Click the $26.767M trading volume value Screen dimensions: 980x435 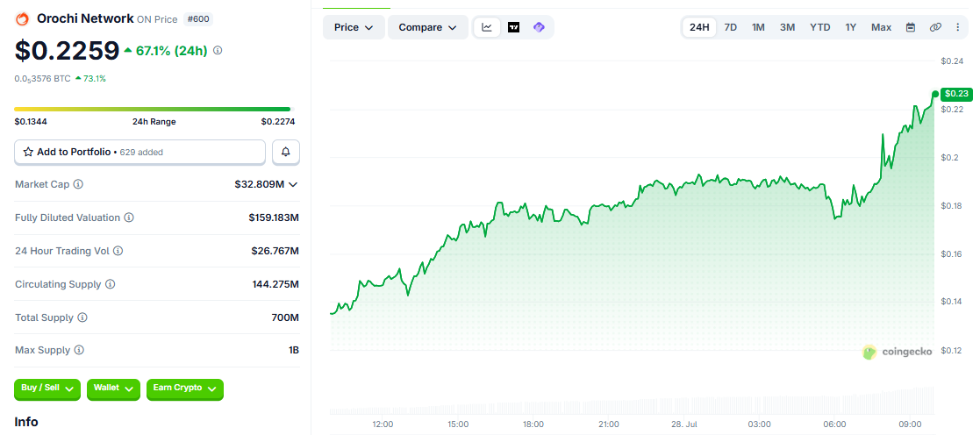pyautogui.click(x=275, y=251)
